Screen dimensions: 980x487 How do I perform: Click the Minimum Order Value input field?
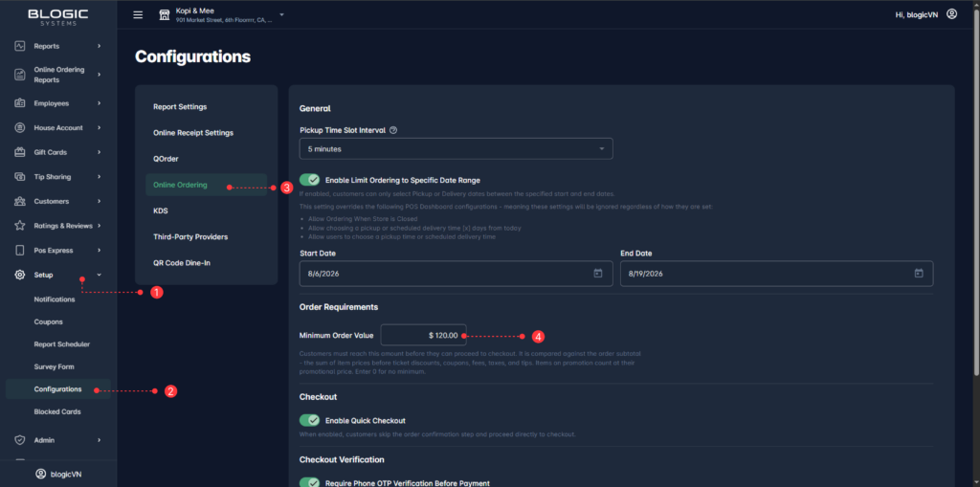[424, 336]
